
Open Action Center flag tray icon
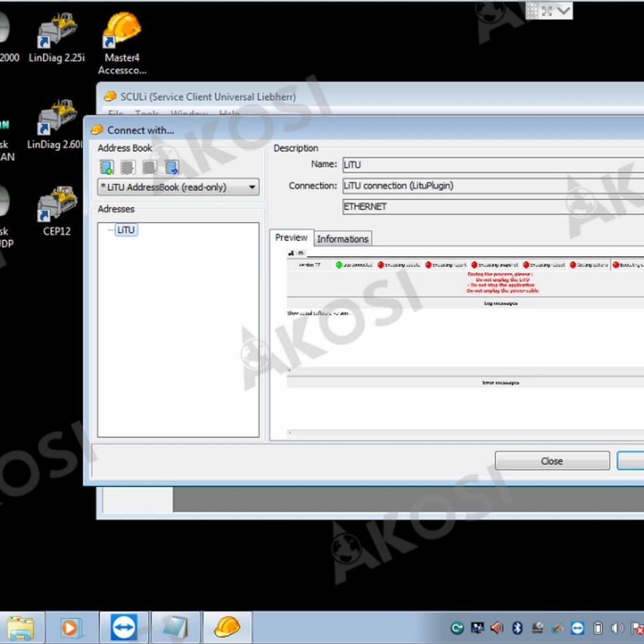tap(637, 628)
